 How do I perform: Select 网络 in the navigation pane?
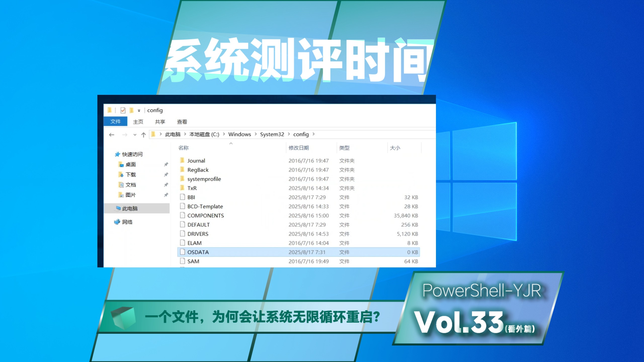[127, 222]
